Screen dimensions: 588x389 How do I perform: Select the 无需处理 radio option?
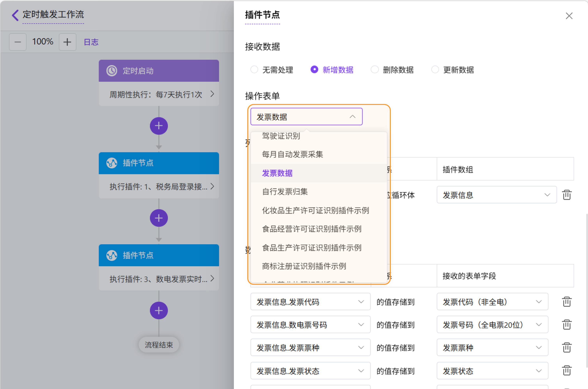[254, 69]
